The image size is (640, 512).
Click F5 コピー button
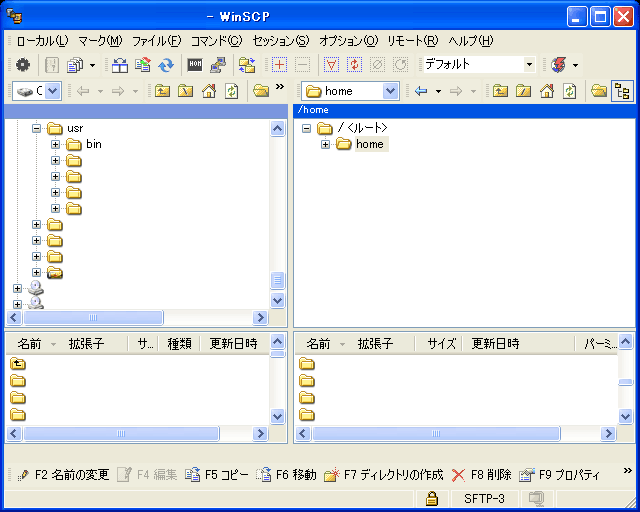point(216,475)
